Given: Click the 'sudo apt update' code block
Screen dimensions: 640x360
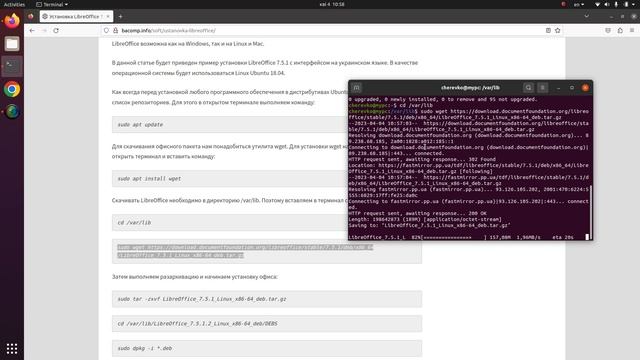Looking at the screenshot, I should 267,124.
